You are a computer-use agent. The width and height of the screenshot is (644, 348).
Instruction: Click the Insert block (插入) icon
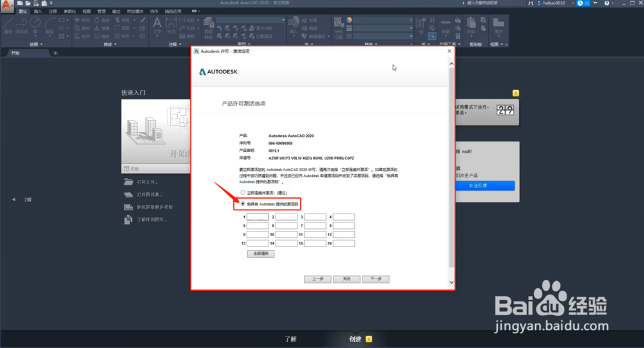pyautogui.click(x=293, y=26)
